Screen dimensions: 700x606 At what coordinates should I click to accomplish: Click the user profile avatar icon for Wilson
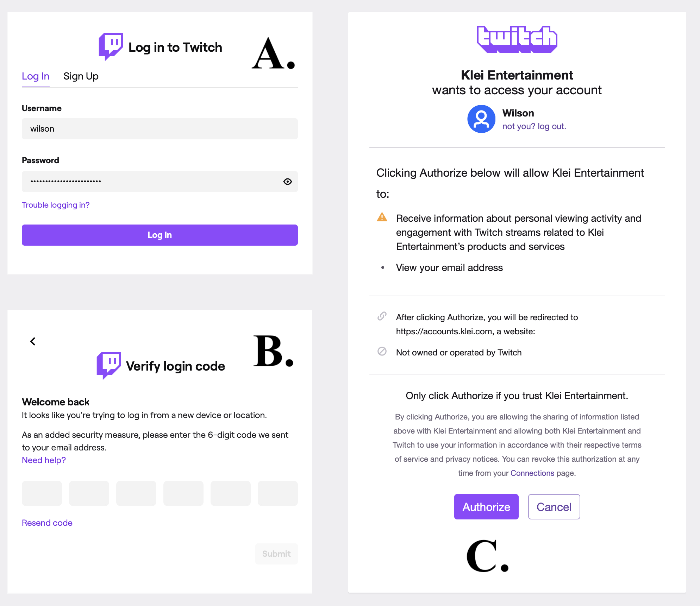(x=480, y=118)
